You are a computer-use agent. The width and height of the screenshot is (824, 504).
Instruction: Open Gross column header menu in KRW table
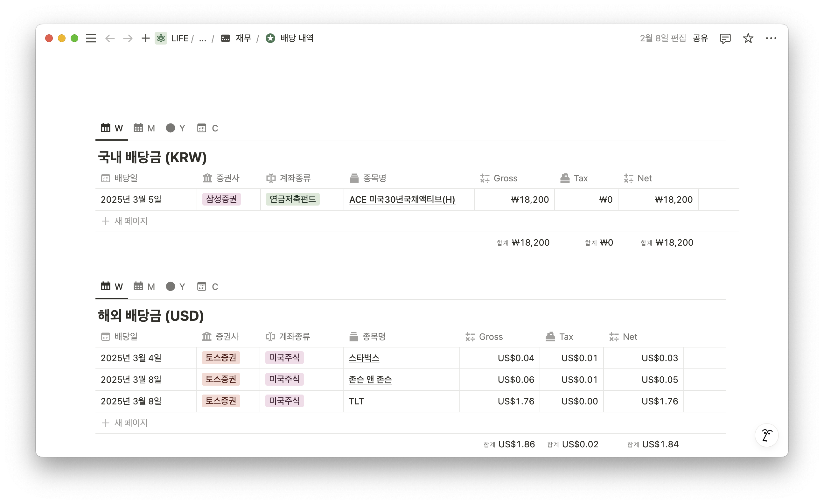pyautogui.click(x=505, y=178)
